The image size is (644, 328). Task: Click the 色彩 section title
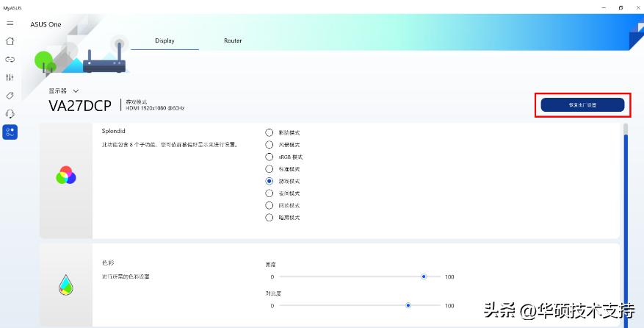click(x=108, y=263)
